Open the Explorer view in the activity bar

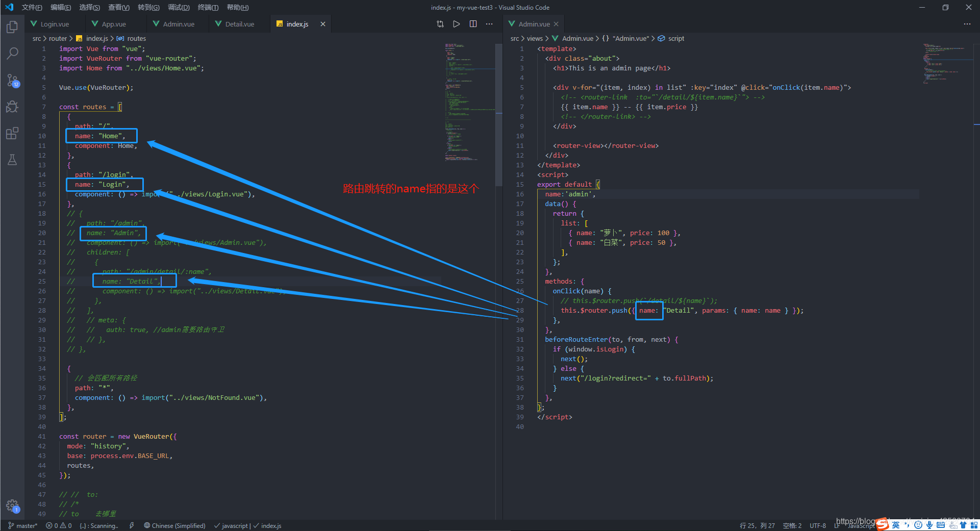coord(12,27)
